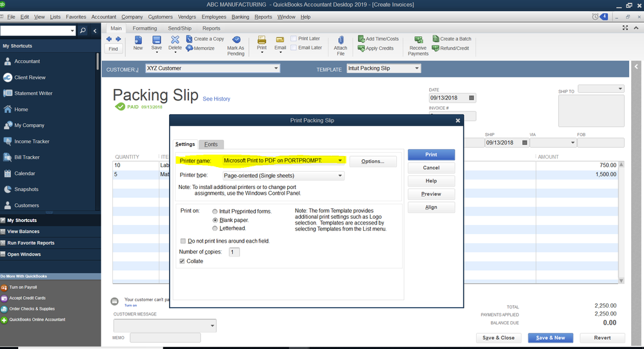Click Refund/Credit icon
644x349 pixels.
(x=436, y=48)
